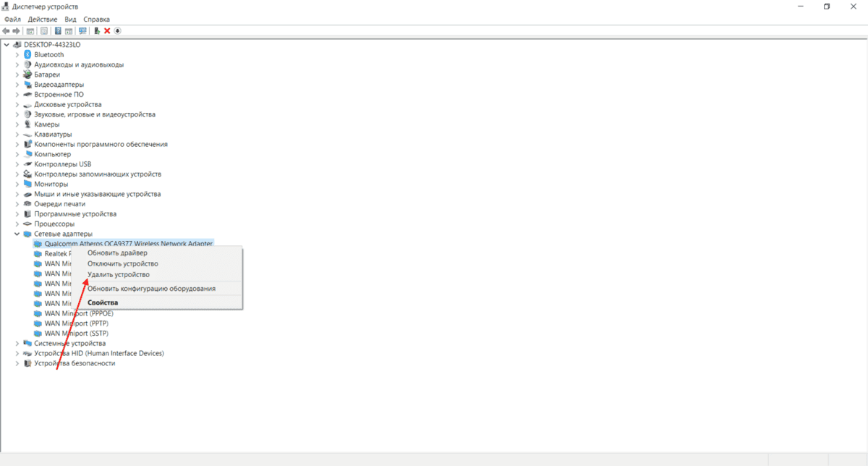
Task: Click the circled down-arrow toolbar icon
Action: [117, 30]
